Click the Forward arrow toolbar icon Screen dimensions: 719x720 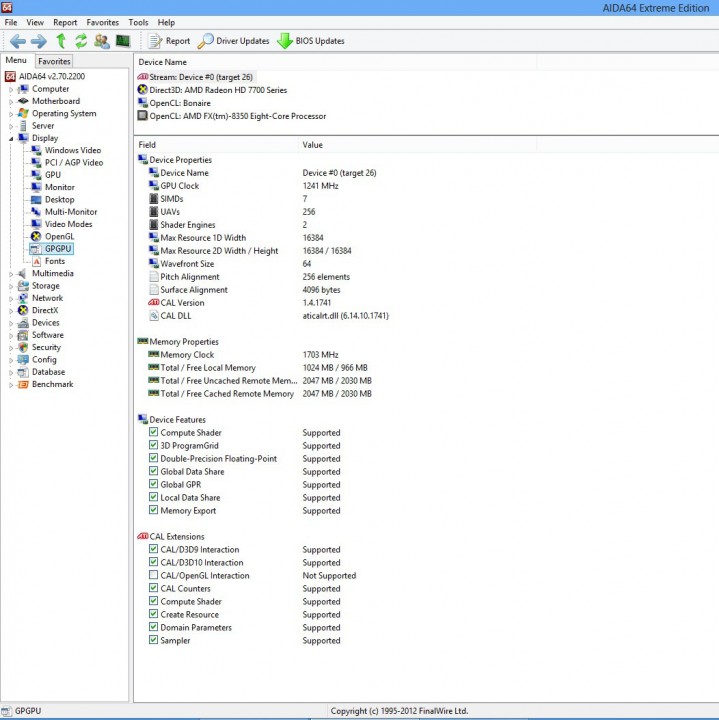click(39, 41)
